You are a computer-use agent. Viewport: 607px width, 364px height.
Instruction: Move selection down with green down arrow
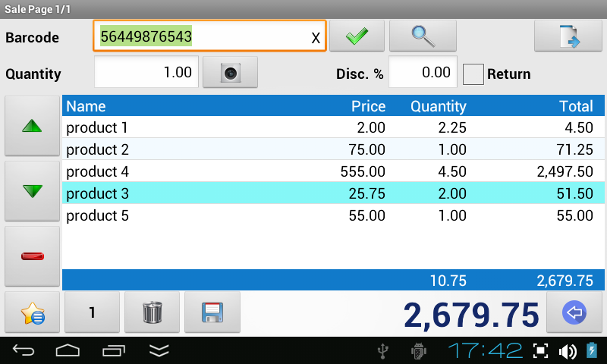click(32, 190)
